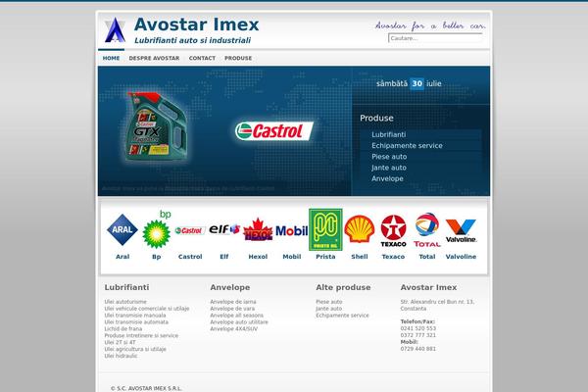Open the Valvoline V logo
The height and width of the screenshot is (392, 588).
click(x=461, y=230)
